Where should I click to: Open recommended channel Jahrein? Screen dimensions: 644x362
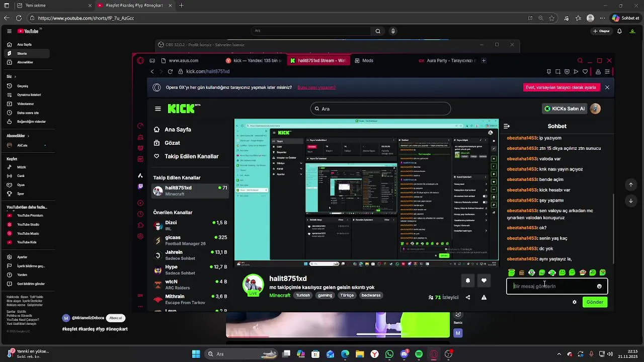coord(190,255)
